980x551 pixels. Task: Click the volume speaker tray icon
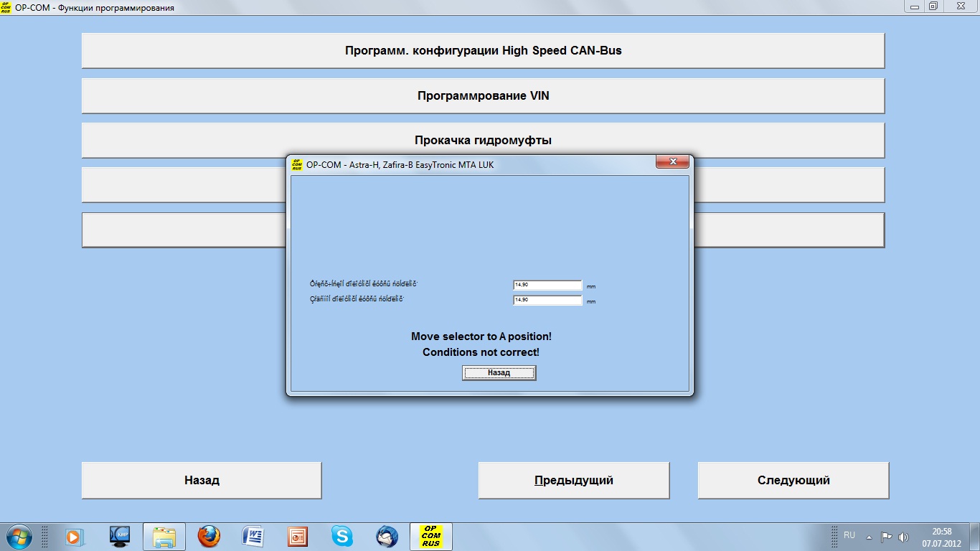click(x=903, y=537)
